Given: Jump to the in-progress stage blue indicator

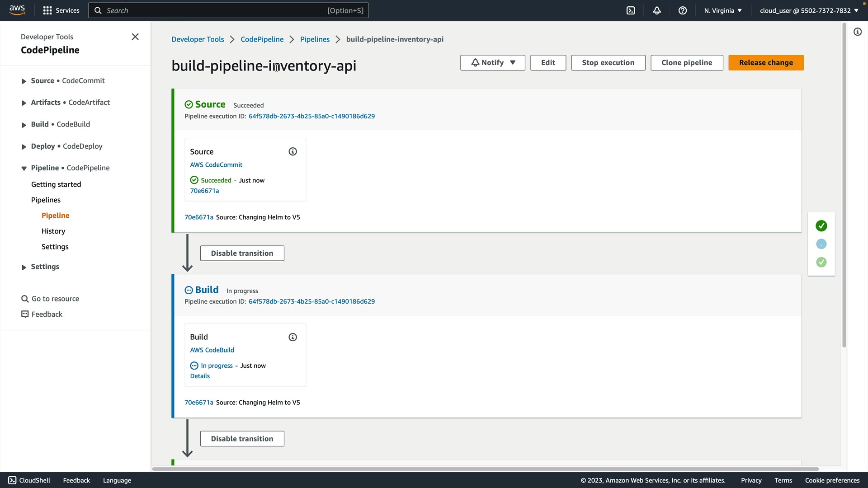Looking at the screenshot, I should point(821,244).
